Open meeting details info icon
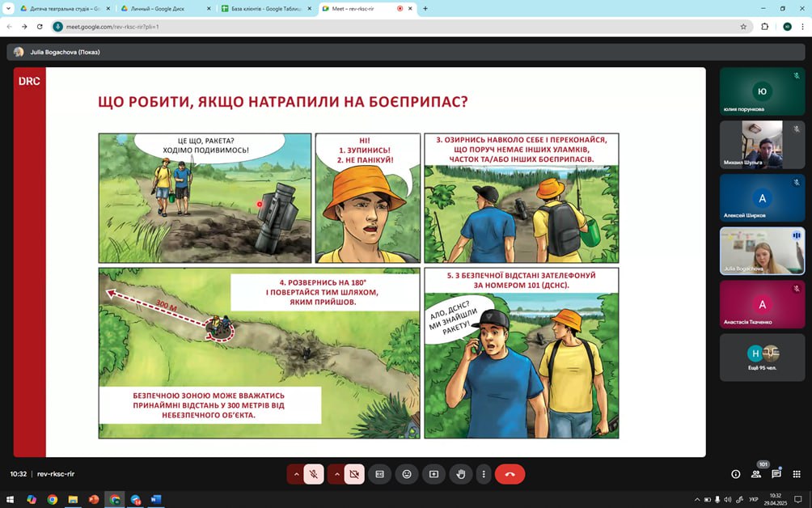Screen dimensions: 812x508 (735, 474)
